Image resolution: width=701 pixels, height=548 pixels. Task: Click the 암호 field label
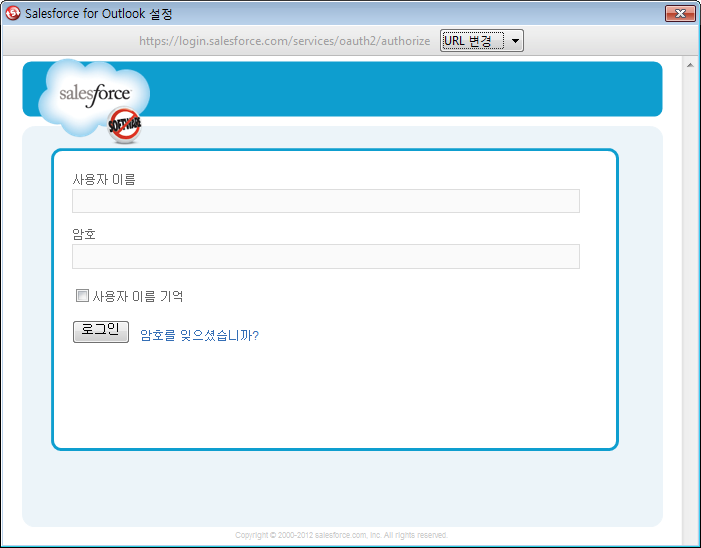tap(84, 234)
